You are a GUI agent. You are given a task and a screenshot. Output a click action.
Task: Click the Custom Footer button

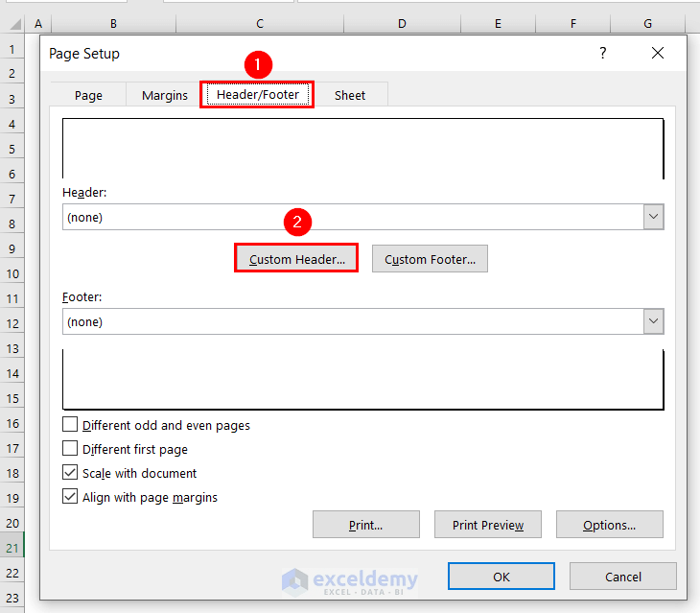point(430,258)
